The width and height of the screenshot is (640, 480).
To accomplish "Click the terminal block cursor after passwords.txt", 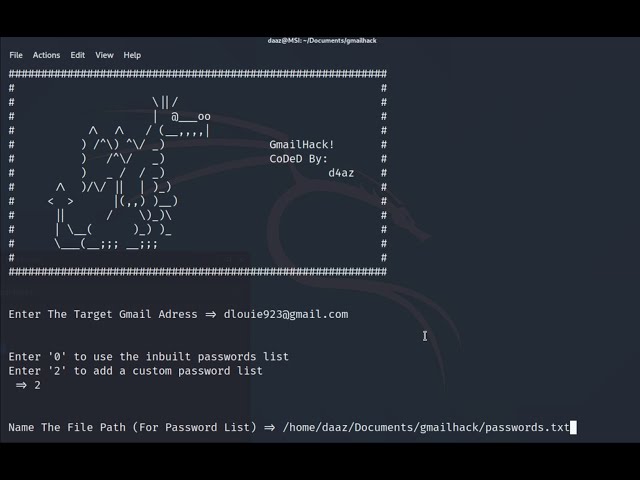I will click(573, 427).
